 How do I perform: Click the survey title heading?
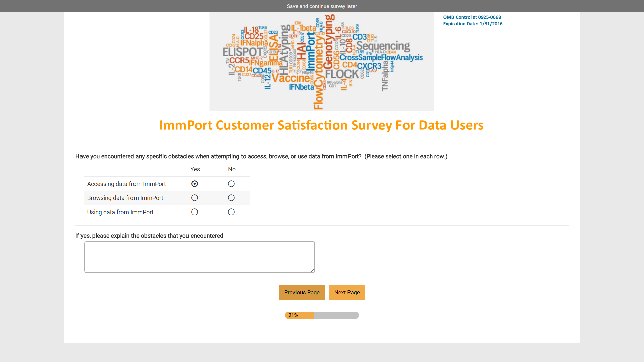(321, 125)
